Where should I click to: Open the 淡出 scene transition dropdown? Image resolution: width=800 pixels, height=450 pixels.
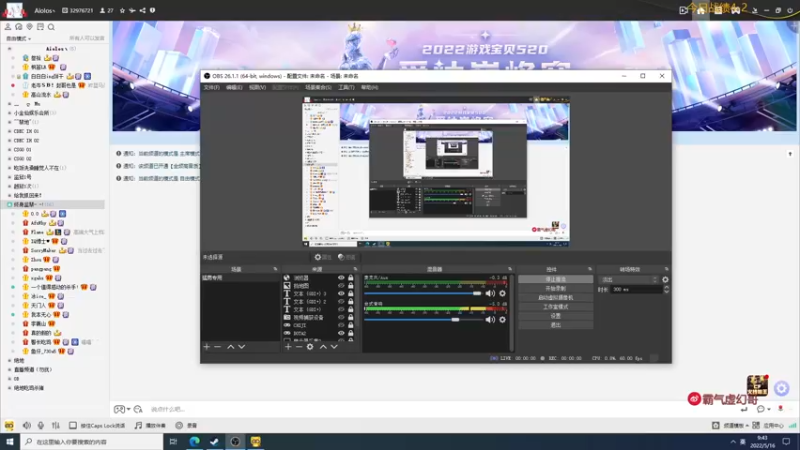click(x=629, y=280)
